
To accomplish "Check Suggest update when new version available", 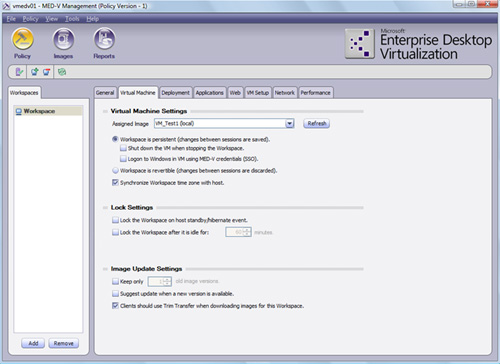I will [115, 294].
